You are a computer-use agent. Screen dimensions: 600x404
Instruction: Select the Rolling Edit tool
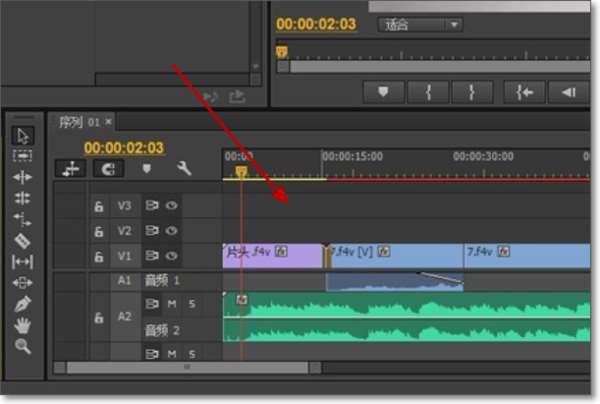tap(23, 198)
